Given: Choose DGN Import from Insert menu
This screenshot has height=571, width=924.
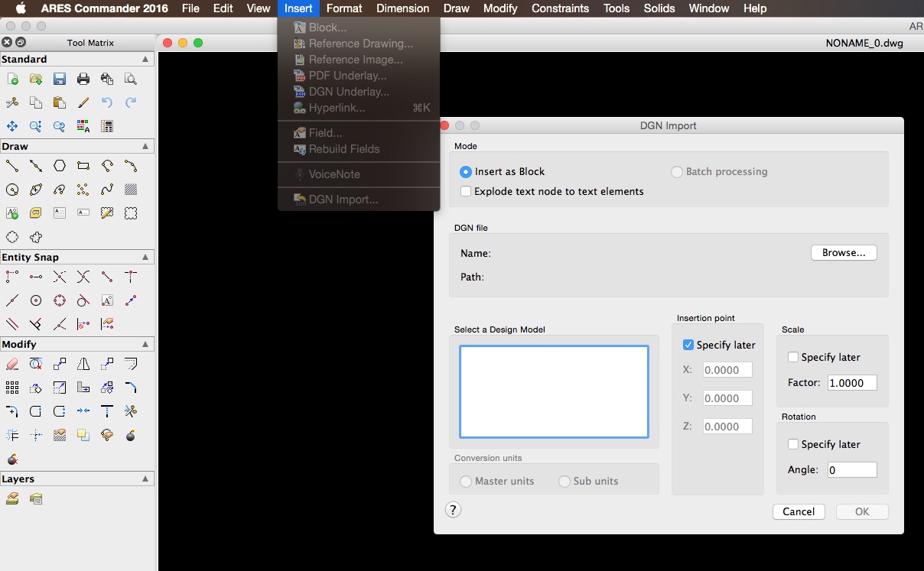Looking at the screenshot, I should 359,200.
